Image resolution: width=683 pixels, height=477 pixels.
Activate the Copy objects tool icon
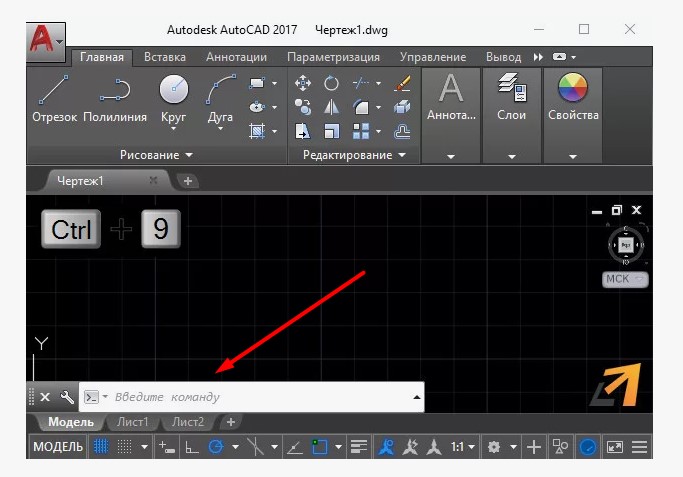tap(303, 107)
